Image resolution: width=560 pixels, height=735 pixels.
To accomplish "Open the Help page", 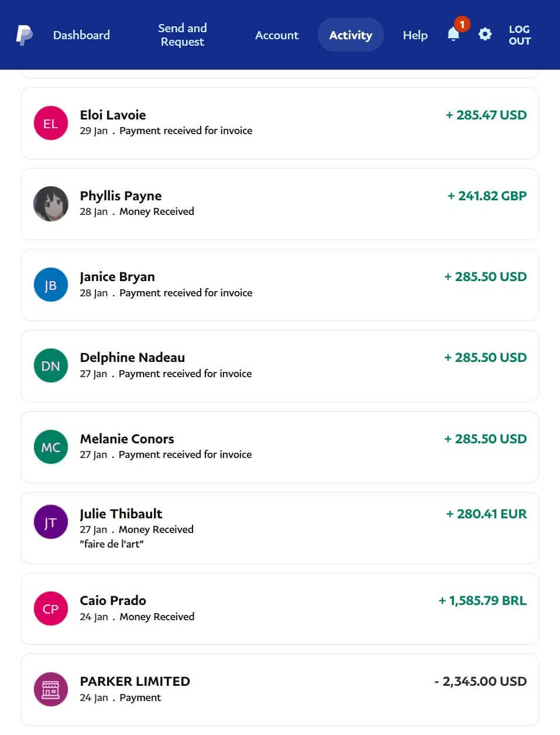I will [415, 35].
